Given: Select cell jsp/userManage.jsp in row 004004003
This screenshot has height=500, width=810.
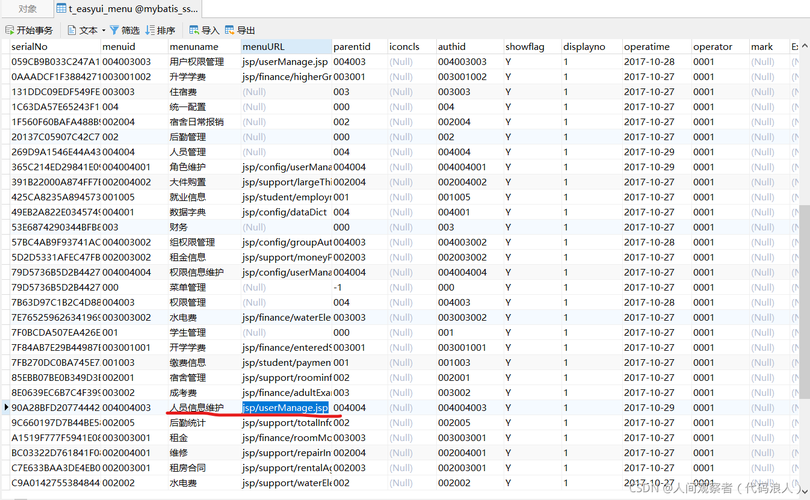Looking at the screenshot, I should 286,408.
